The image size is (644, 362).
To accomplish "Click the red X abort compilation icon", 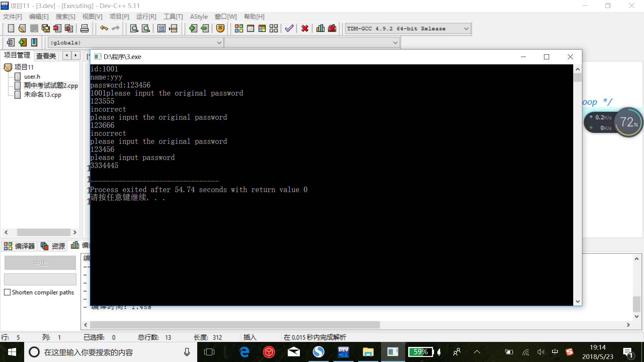I will 305,28.
